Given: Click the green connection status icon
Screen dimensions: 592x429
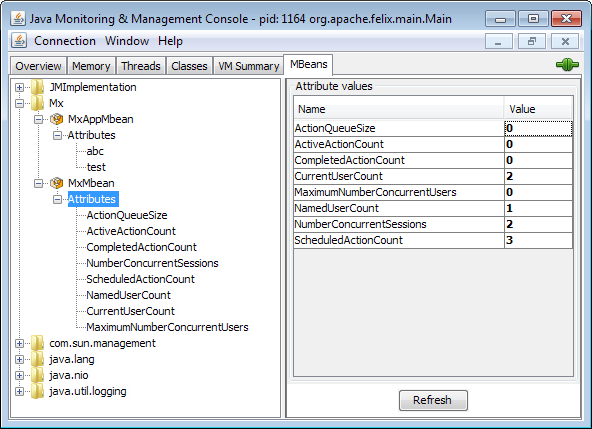Looking at the screenshot, I should pyautogui.click(x=567, y=65).
